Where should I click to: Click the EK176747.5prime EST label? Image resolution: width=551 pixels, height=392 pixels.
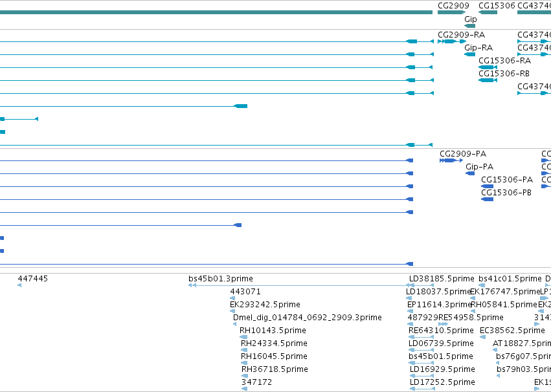[x=505, y=292]
